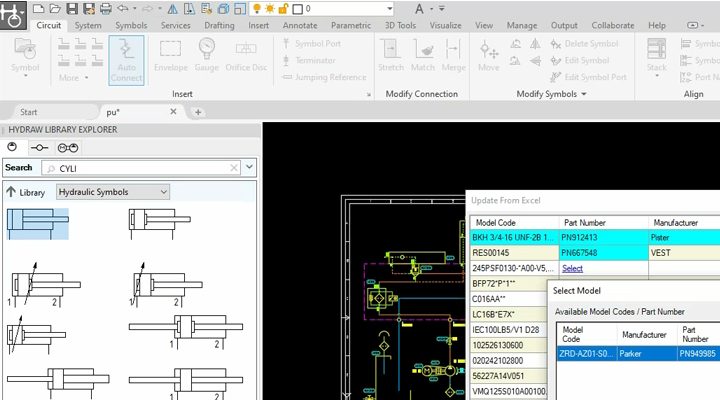The image size is (720, 400).
Task: Click the Delete Symbol button
Action: click(584, 44)
